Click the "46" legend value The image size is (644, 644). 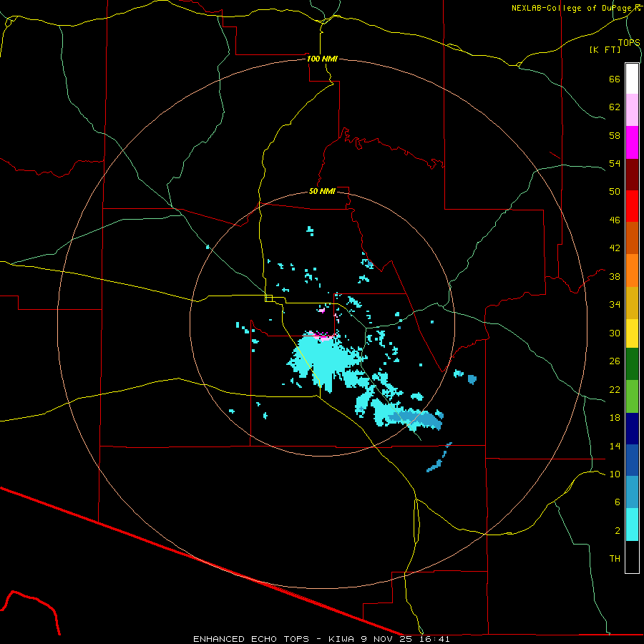coord(615,220)
